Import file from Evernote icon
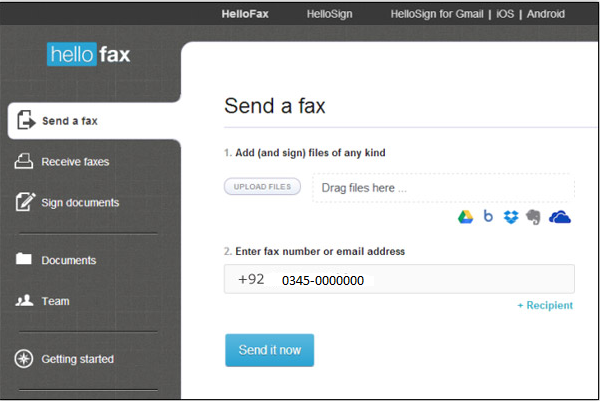Screen dimensions: 602x401 click(x=533, y=217)
